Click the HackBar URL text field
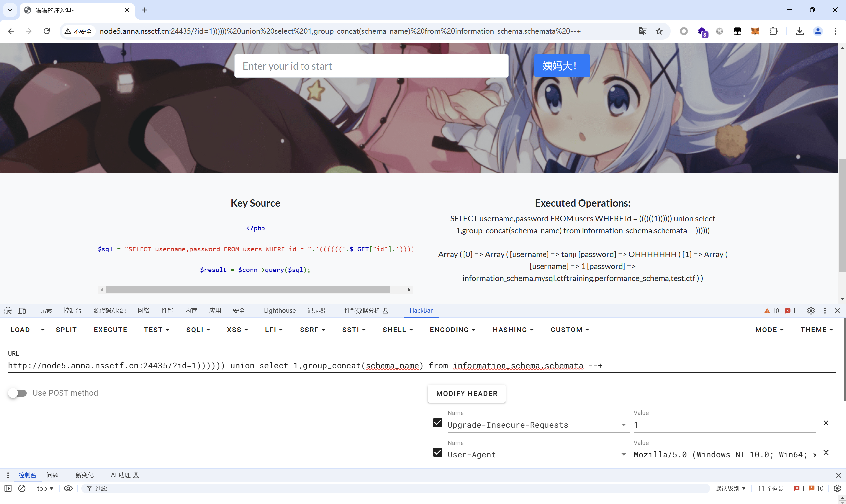 pos(421,366)
